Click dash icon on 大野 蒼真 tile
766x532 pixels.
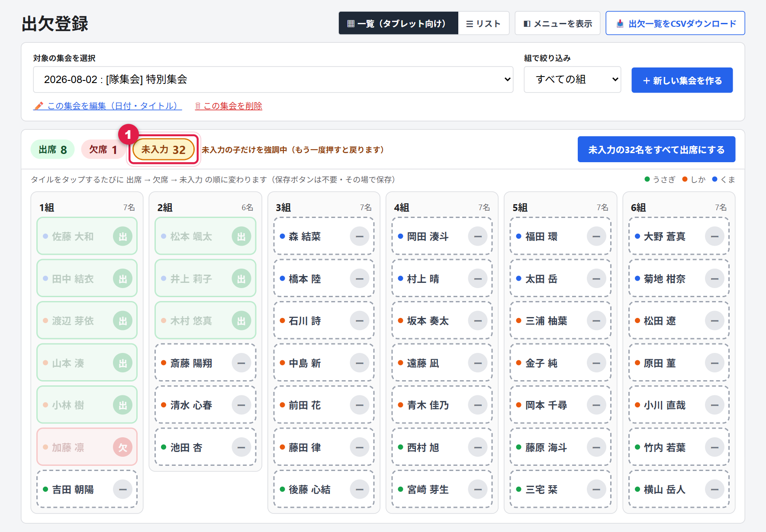(715, 237)
